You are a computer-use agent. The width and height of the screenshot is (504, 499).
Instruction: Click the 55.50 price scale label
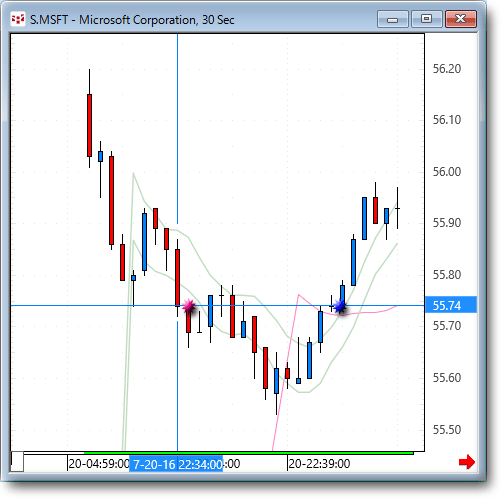click(447, 429)
